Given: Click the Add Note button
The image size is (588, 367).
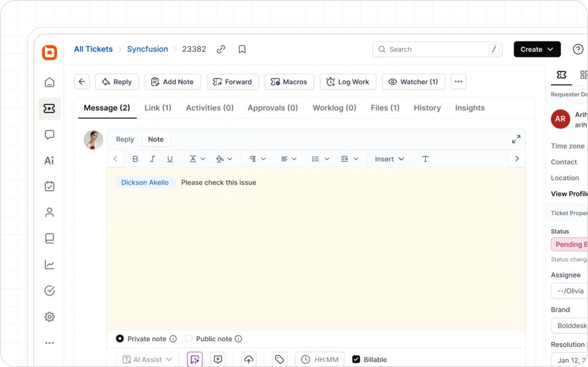Looking at the screenshot, I should point(172,82).
